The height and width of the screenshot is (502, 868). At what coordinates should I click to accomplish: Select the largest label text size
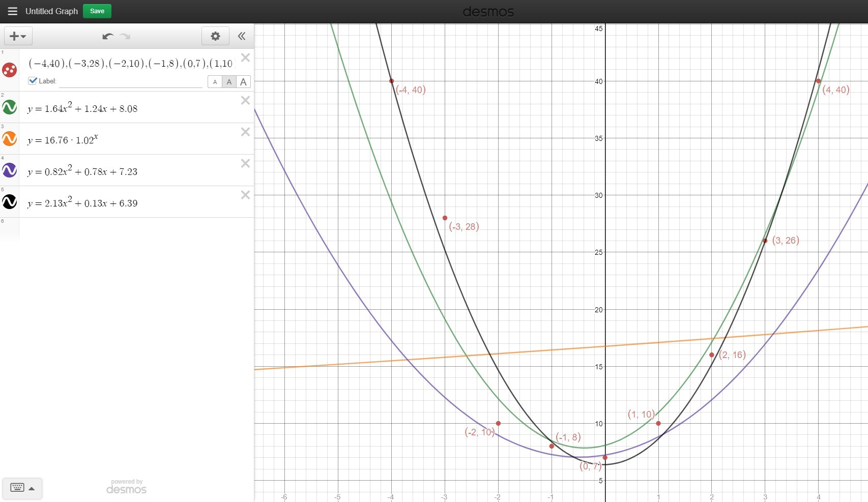(x=244, y=82)
